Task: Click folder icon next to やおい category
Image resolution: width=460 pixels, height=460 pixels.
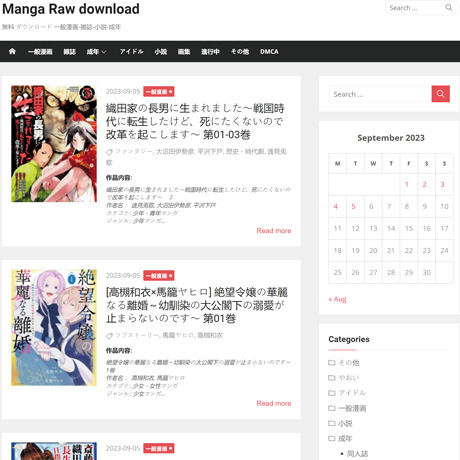Action: (x=332, y=378)
